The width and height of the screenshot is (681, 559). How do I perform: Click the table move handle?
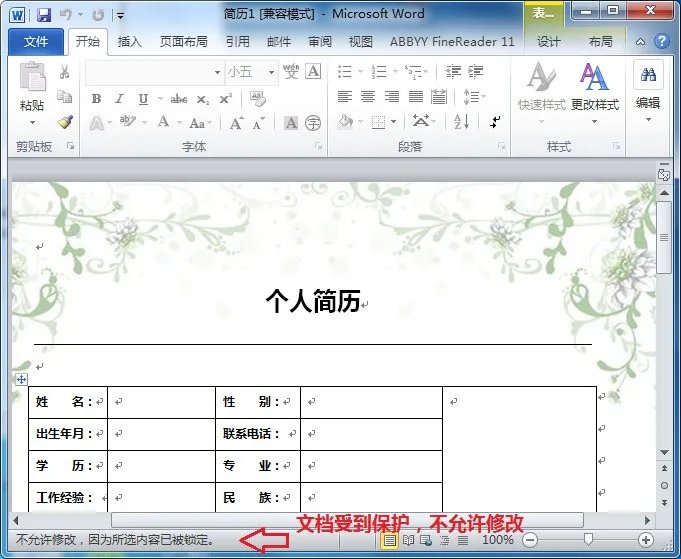point(21,380)
